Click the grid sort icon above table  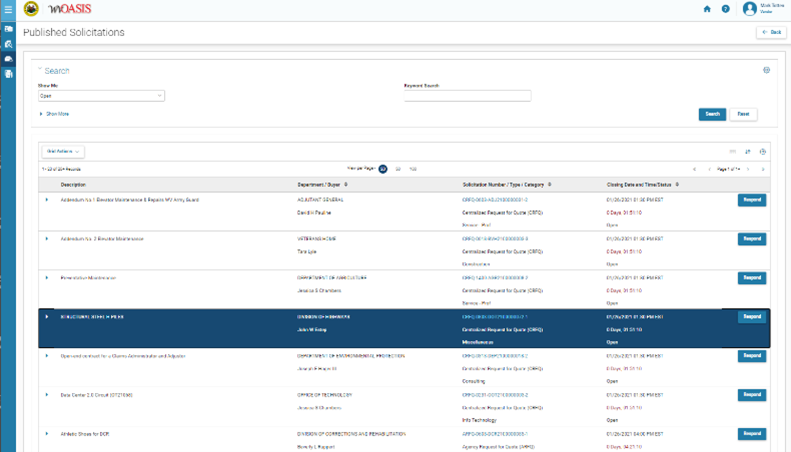pos(747,152)
